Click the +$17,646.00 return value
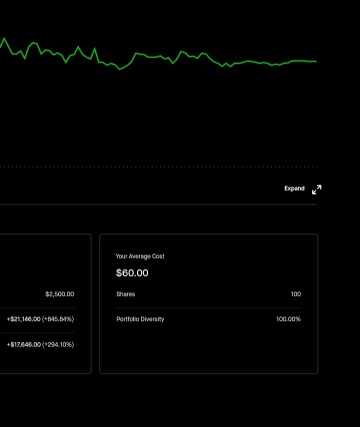The image size is (360, 427). 40,345
